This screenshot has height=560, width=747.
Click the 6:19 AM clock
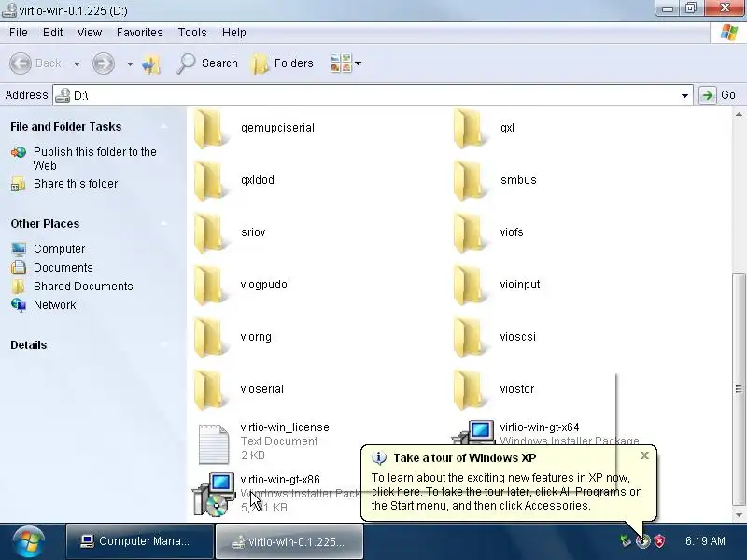(x=705, y=541)
